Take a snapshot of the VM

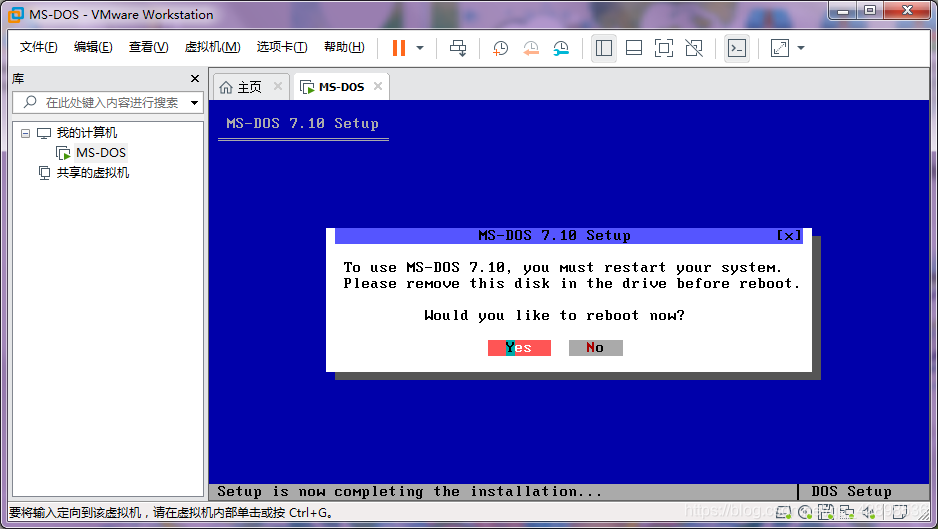pyautogui.click(x=500, y=48)
